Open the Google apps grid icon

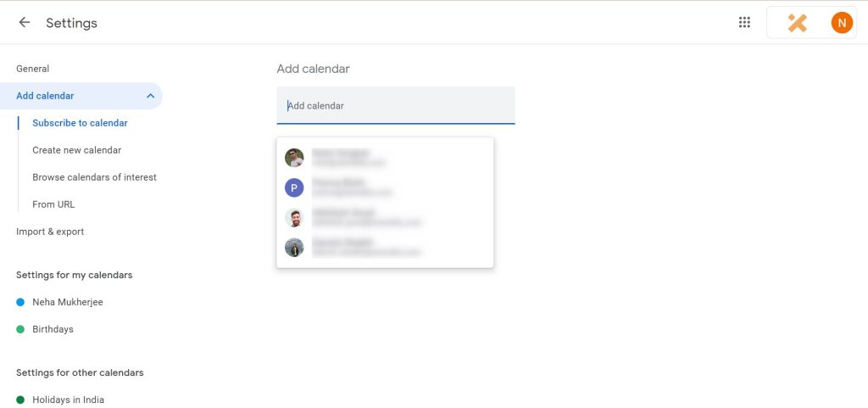click(744, 22)
